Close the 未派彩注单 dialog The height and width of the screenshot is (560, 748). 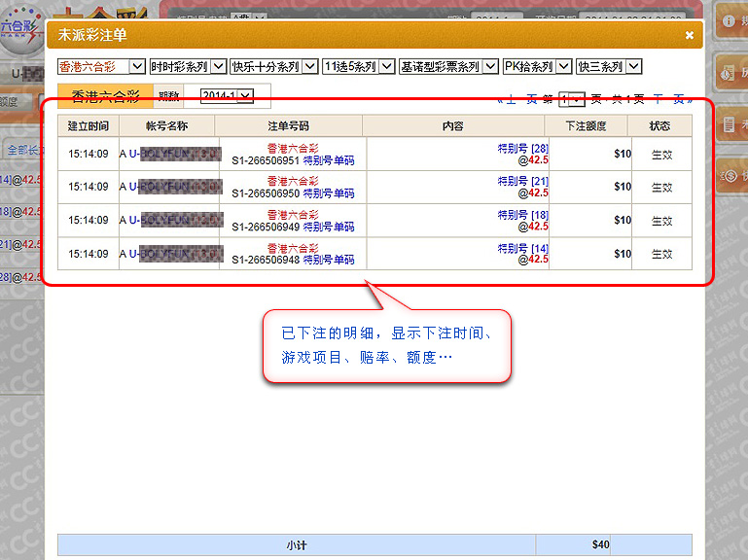coord(689,35)
